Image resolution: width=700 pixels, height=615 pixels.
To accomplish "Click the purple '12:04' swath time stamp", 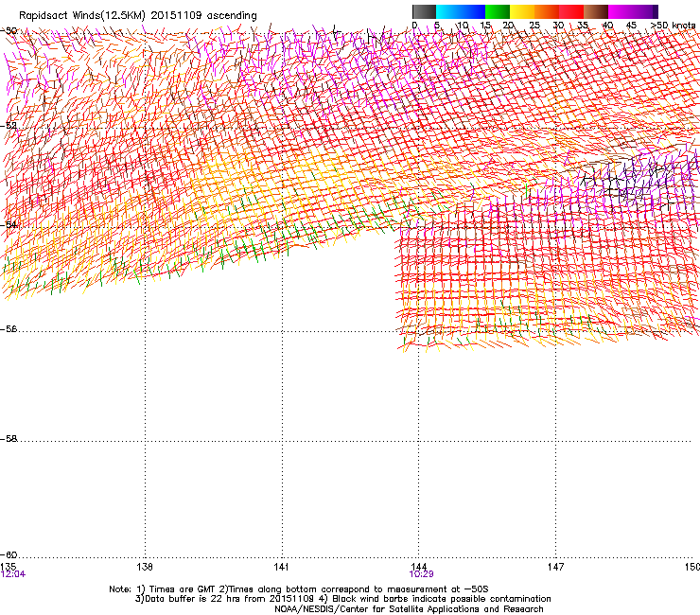I will click(x=13, y=574).
